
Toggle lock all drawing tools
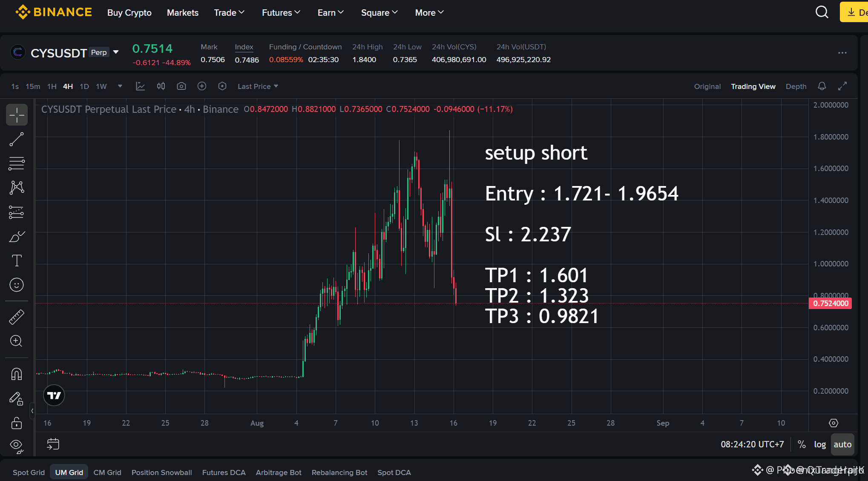pos(17,423)
